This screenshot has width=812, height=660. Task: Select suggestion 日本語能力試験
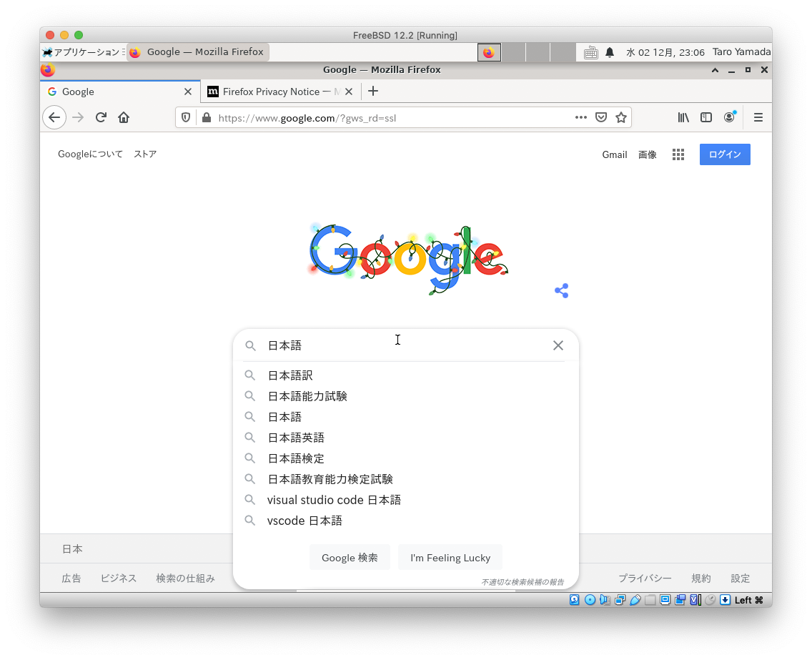(307, 396)
